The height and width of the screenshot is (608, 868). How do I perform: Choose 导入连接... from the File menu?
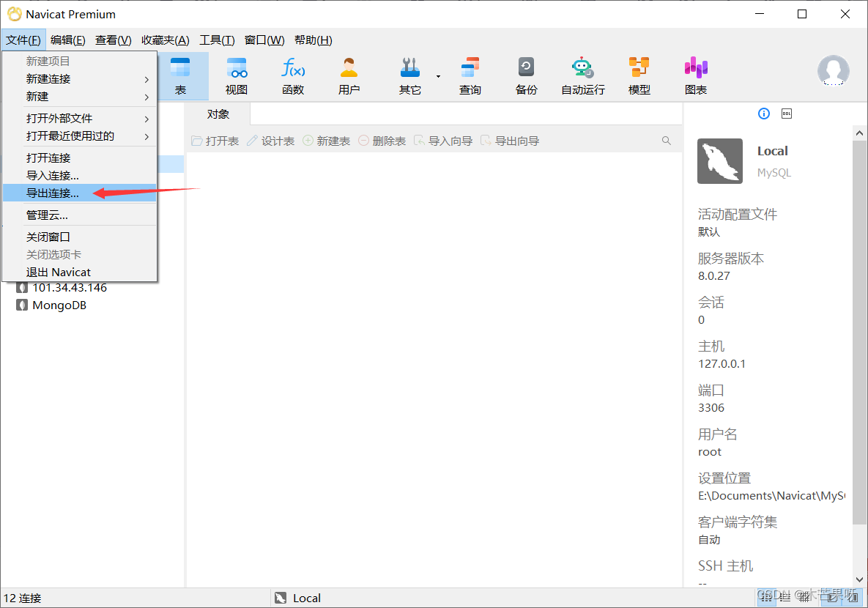tap(80, 176)
